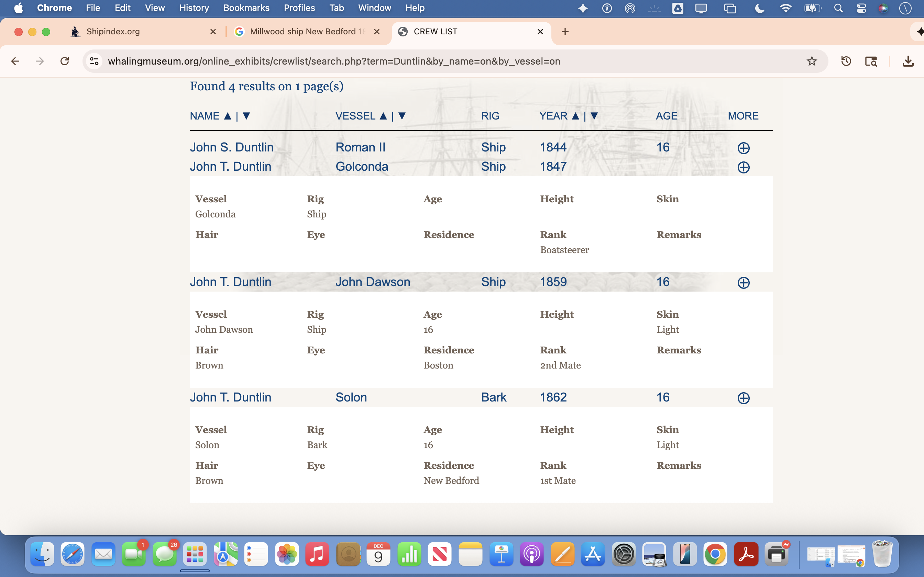Viewport: 924px width, 577px height.
Task: Toggle the Solon 1862 row plus icon
Action: tap(743, 398)
